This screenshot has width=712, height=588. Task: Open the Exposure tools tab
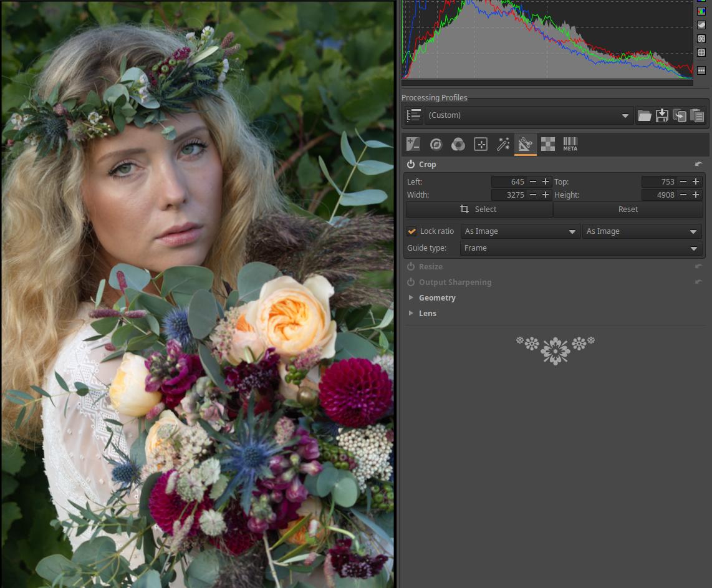pyautogui.click(x=413, y=145)
